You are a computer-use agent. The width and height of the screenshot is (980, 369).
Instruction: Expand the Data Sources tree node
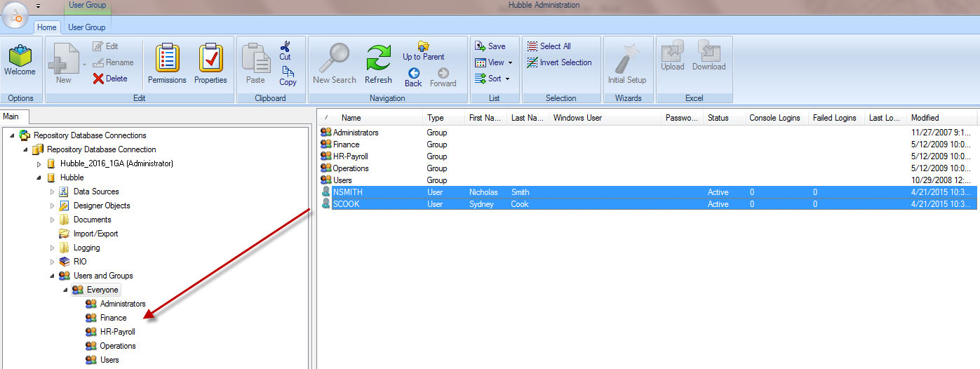[51, 192]
